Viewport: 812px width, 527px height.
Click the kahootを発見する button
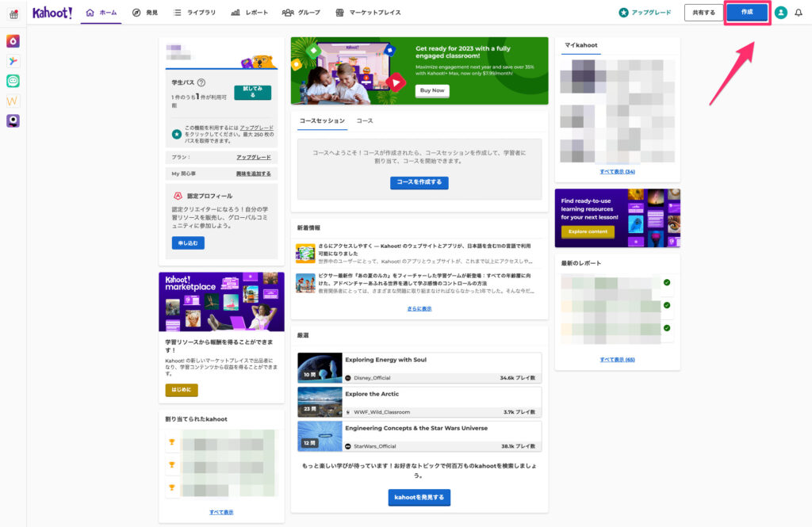[x=419, y=497]
